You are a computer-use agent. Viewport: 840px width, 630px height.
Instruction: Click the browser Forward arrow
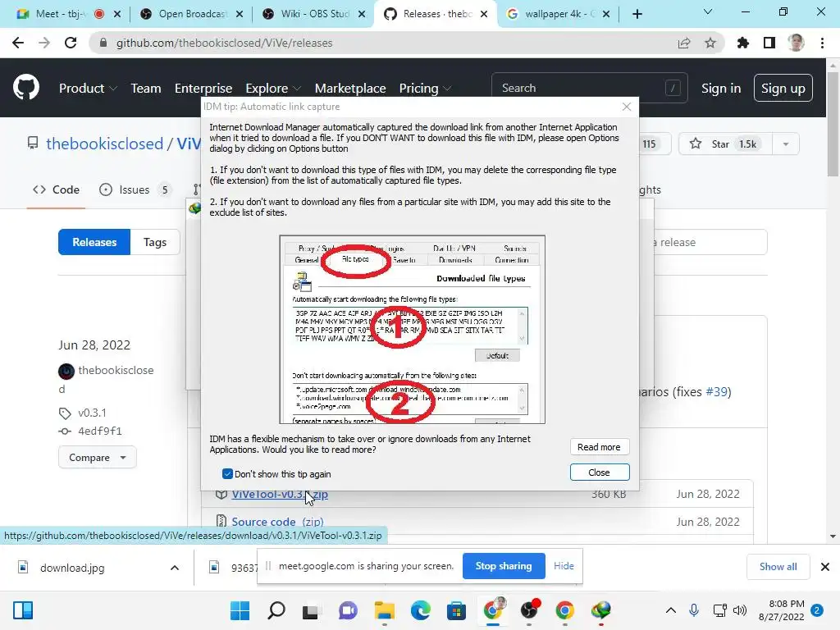coord(44,43)
